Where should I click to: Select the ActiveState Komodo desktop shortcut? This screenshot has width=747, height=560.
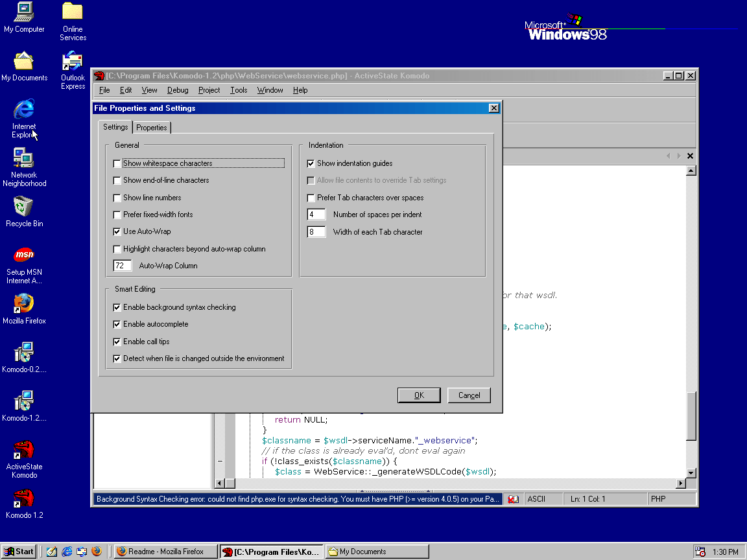pyautogui.click(x=24, y=459)
